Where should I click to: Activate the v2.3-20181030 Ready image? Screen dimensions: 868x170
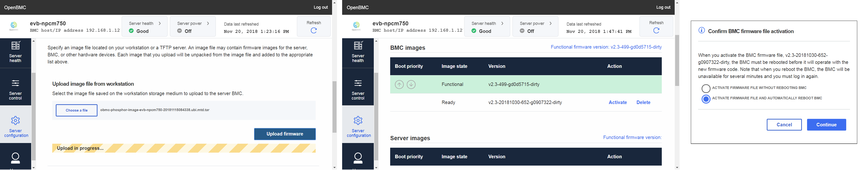coord(617,103)
